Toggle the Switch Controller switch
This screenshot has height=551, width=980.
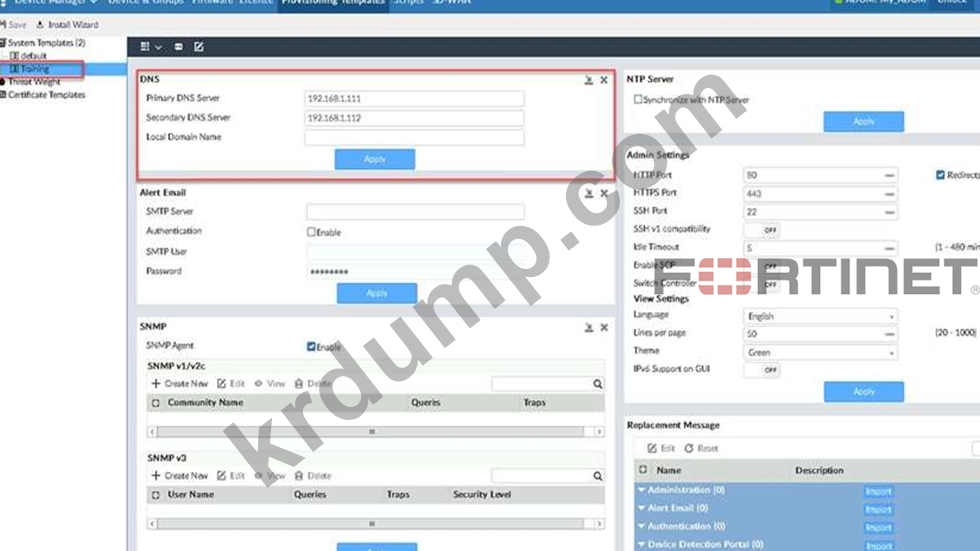point(762,284)
